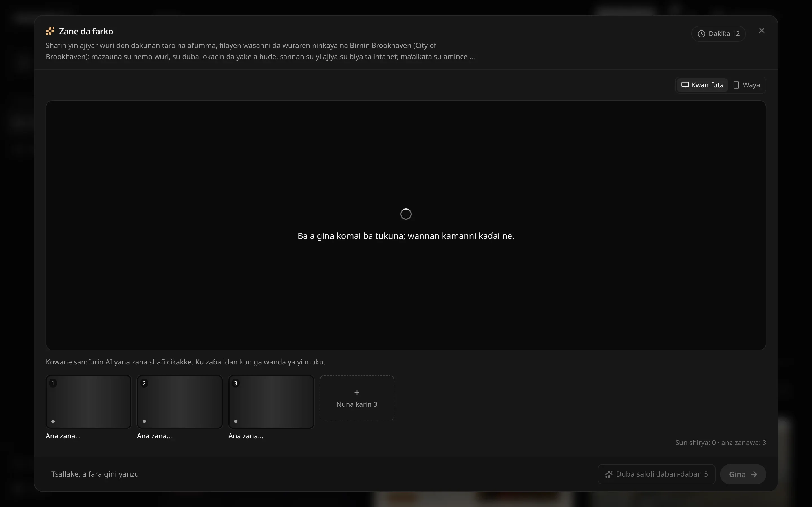Click the plus icon in Nuna karin 3
Image resolution: width=812 pixels, height=507 pixels.
click(x=357, y=392)
